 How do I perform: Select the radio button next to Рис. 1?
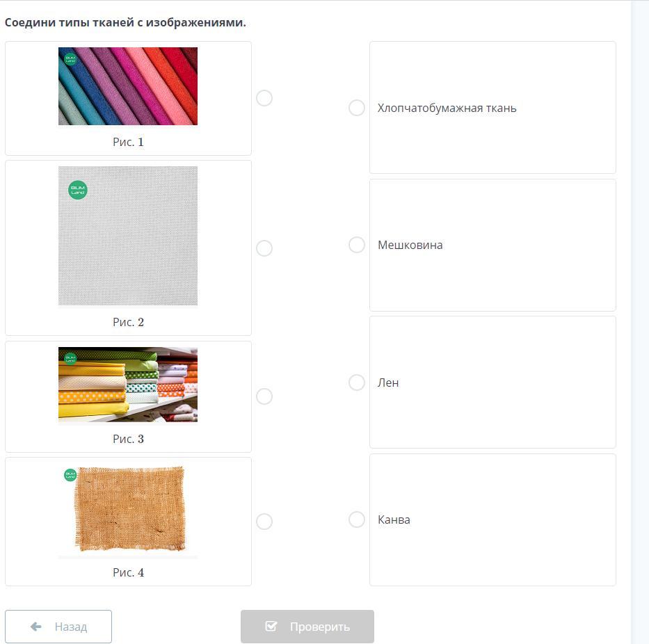264,98
